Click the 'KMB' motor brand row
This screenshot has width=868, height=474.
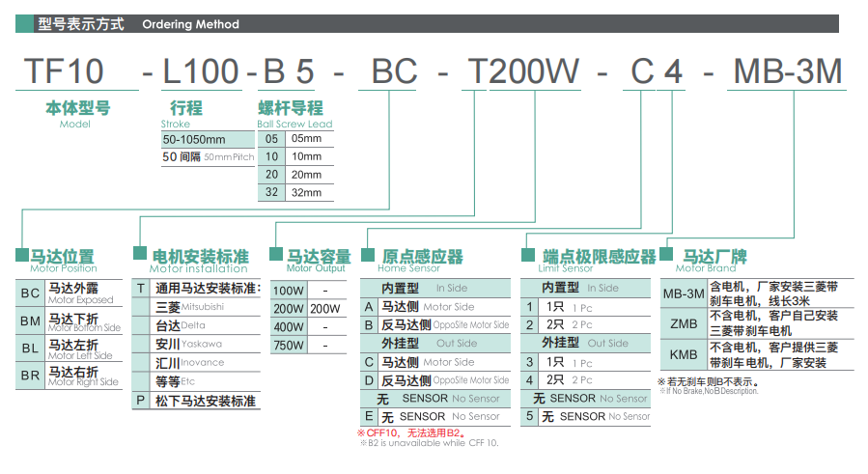coord(757,355)
